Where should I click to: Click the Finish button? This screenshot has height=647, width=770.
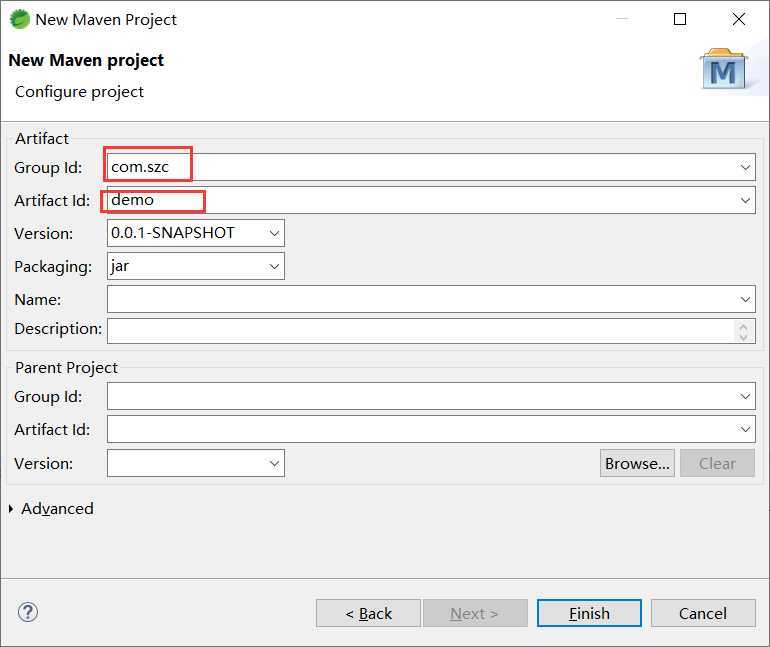(589, 613)
